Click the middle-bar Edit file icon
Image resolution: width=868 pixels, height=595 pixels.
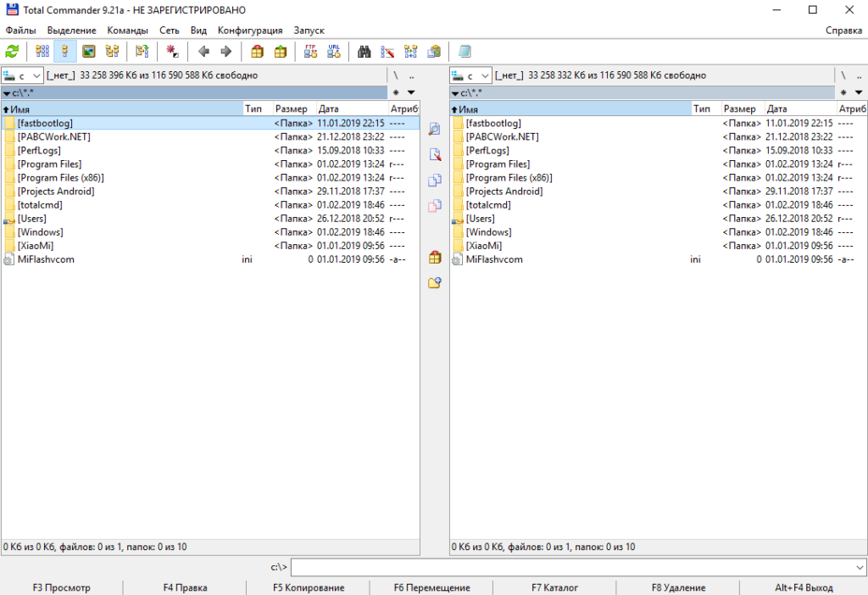tap(435, 154)
